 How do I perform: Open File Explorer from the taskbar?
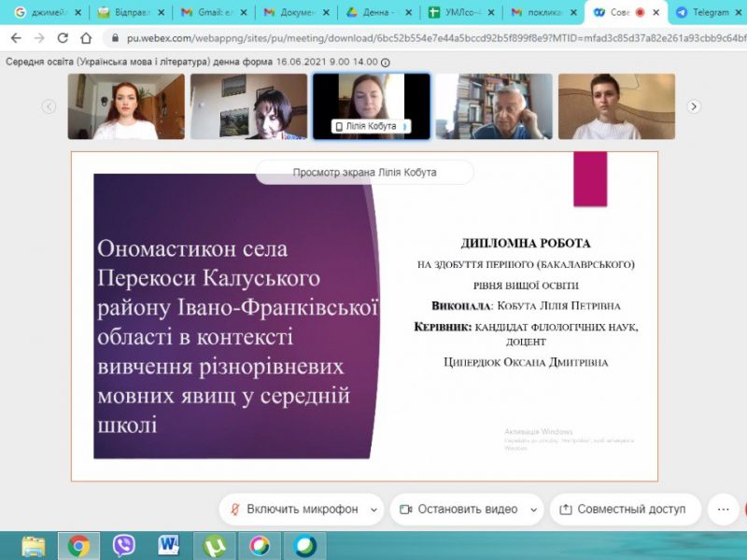34,545
